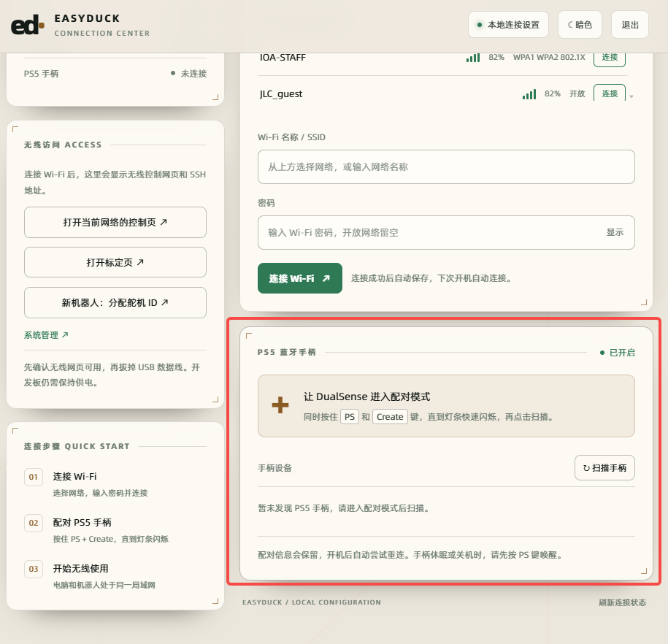Click the green 连接 Wi-Fi button

coord(300,278)
